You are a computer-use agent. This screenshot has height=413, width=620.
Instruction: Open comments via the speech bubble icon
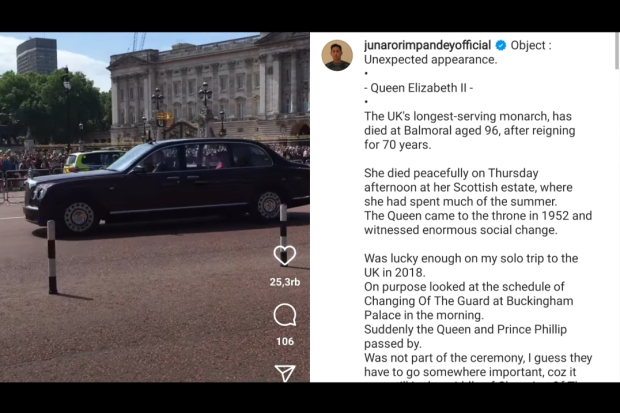coord(285,315)
